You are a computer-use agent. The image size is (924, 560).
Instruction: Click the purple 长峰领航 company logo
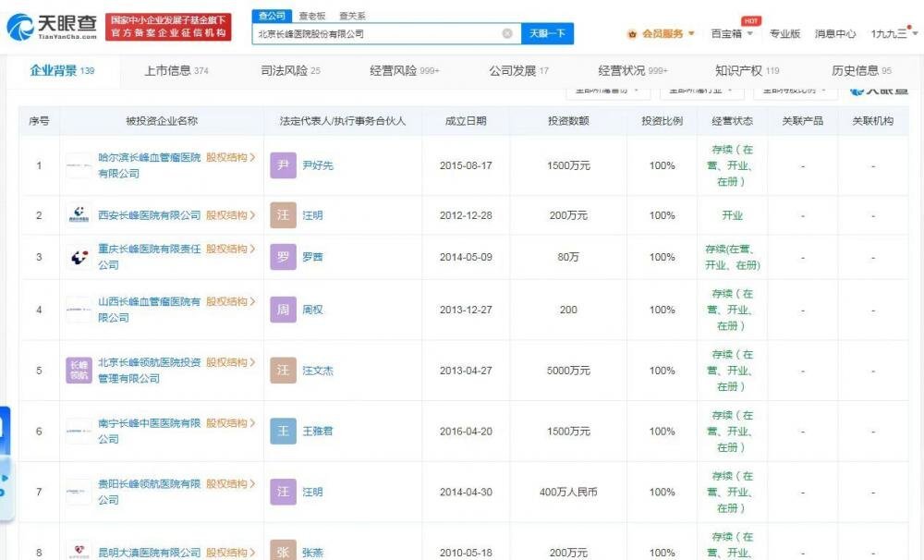tap(79, 371)
